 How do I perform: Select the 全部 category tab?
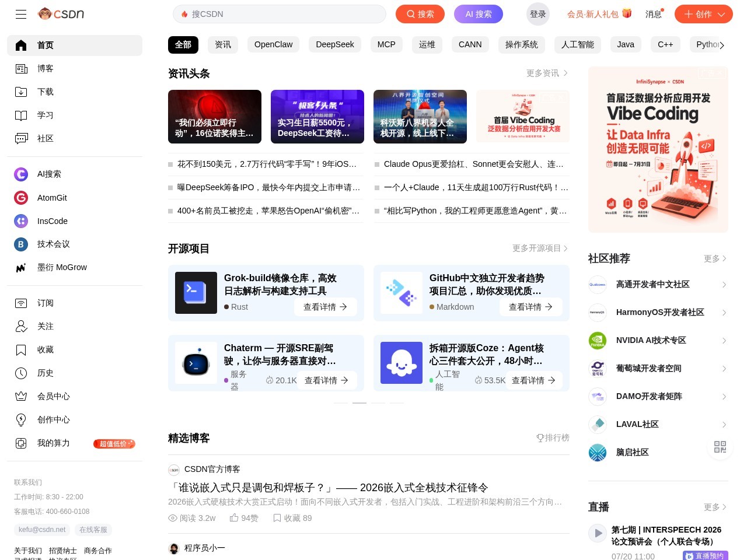pyautogui.click(x=183, y=44)
